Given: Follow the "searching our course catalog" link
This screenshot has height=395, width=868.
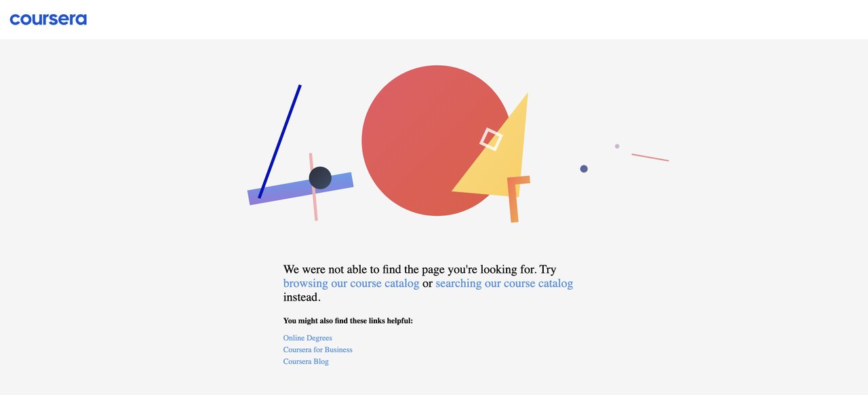Looking at the screenshot, I should (504, 284).
